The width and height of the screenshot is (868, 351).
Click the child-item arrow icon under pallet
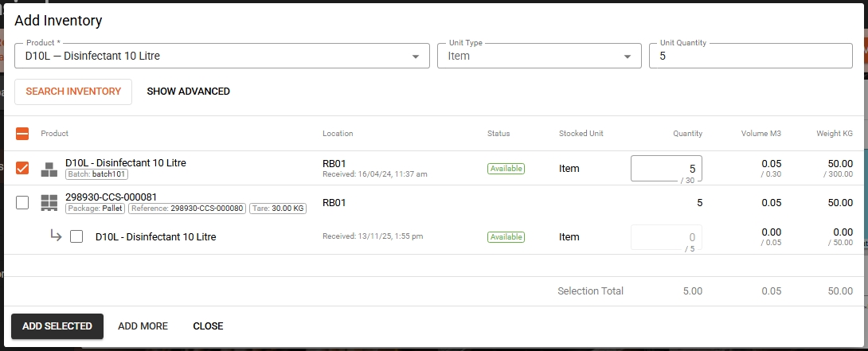(x=56, y=236)
